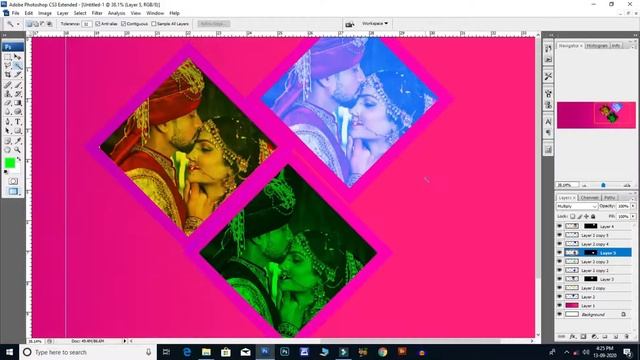The height and width of the screenshot is (360, 640).
Task: Add a layer mask from Layers panel
Action: pos(583,337)
